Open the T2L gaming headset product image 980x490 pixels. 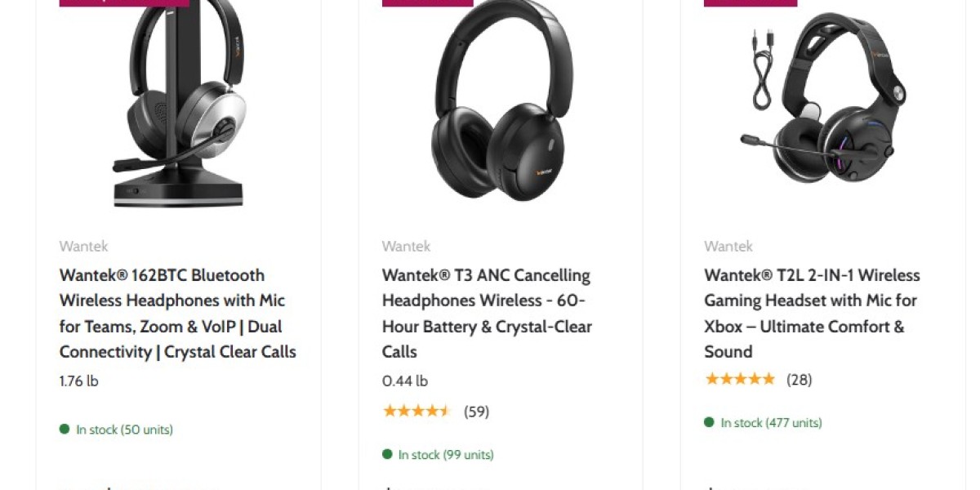click(x=823, y=102)
